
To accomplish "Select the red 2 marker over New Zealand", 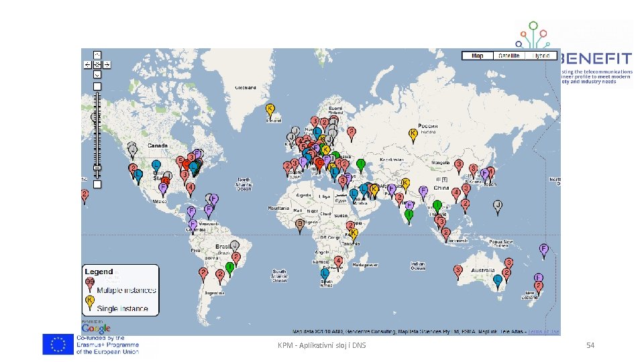I will tap(539, 288).
